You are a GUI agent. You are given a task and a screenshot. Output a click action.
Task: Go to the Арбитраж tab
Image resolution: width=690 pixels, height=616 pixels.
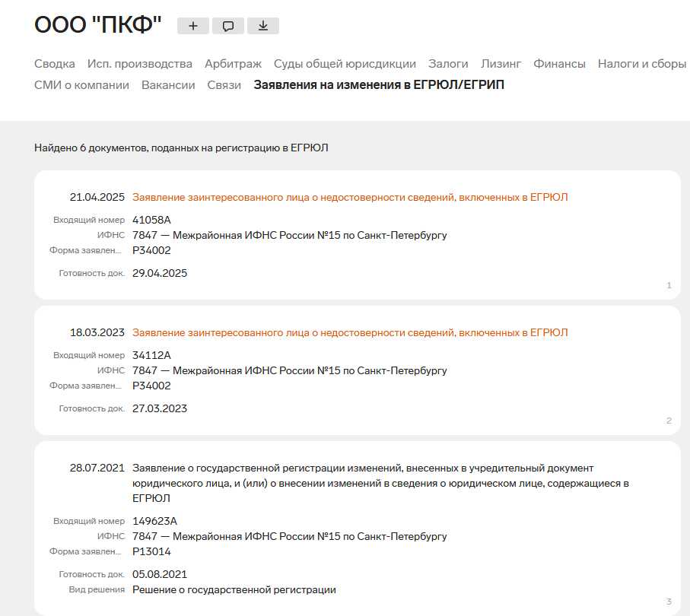[233, 64]
